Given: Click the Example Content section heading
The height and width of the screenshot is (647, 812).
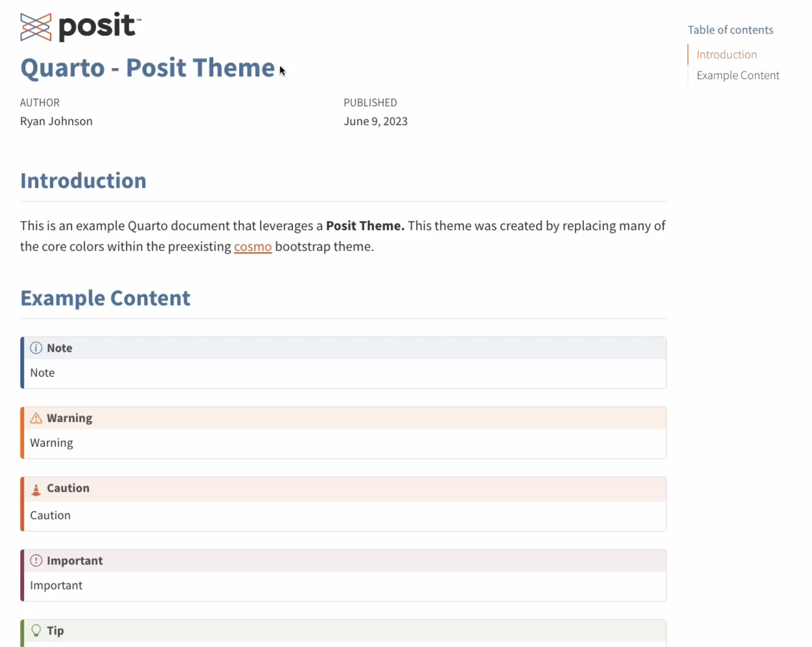Looking at the screenshot, I should click(x=105, y=298).
